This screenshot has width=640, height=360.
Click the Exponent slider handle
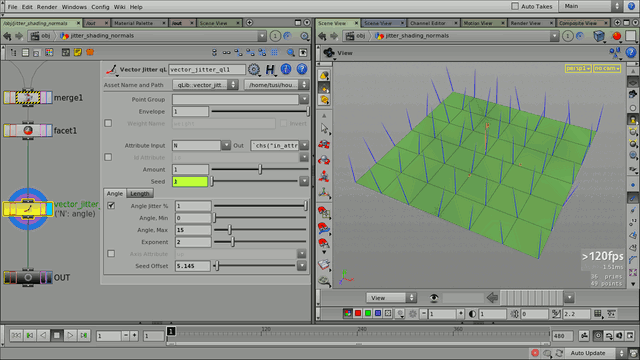point(233,242)
